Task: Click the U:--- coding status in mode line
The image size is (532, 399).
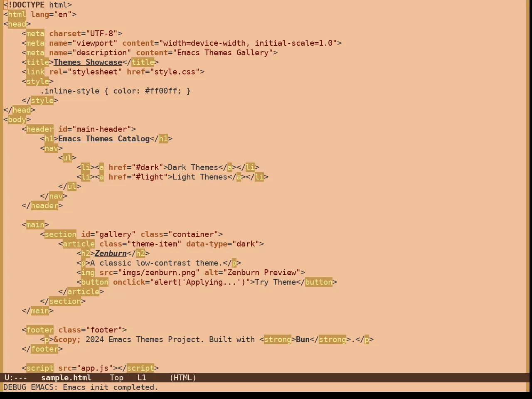Action: coord(16,378)
